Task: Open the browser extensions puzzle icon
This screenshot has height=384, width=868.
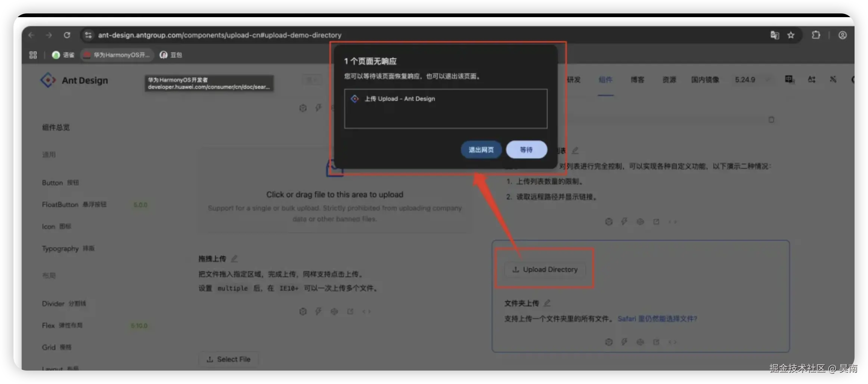Action: [x=816, y=35]
